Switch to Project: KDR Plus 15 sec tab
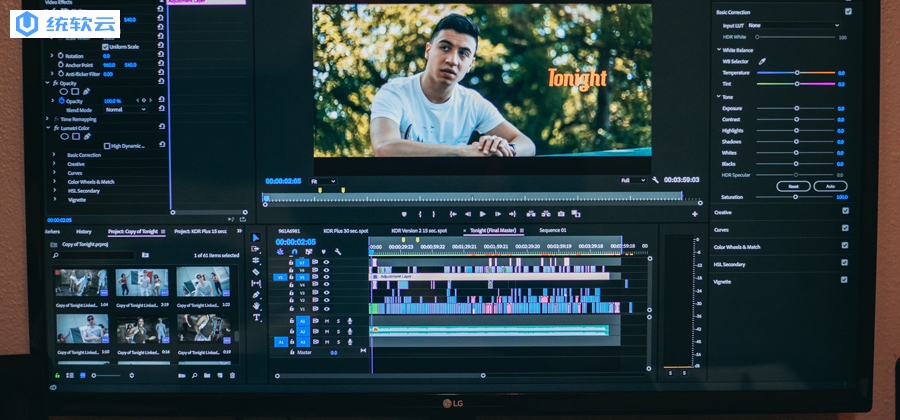This screenshot has width=900, height=420. tap(200, 232)
